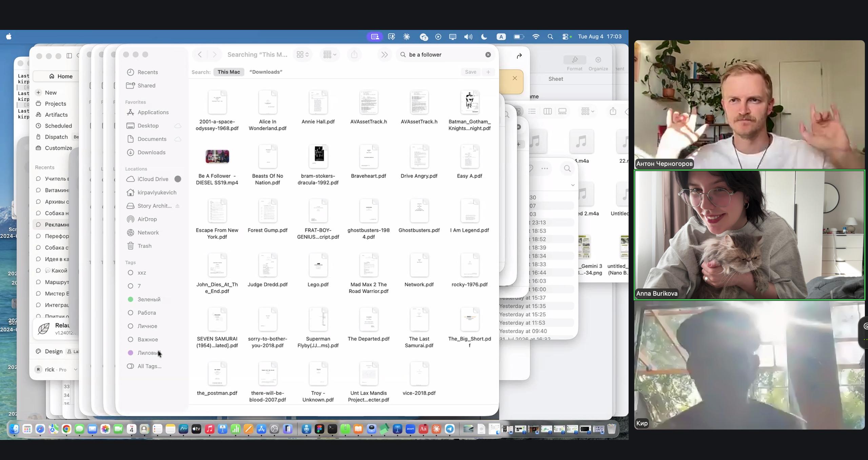Open Dispatch in the Claude sidebar
868x460 pixels.
tap(56, 137)
